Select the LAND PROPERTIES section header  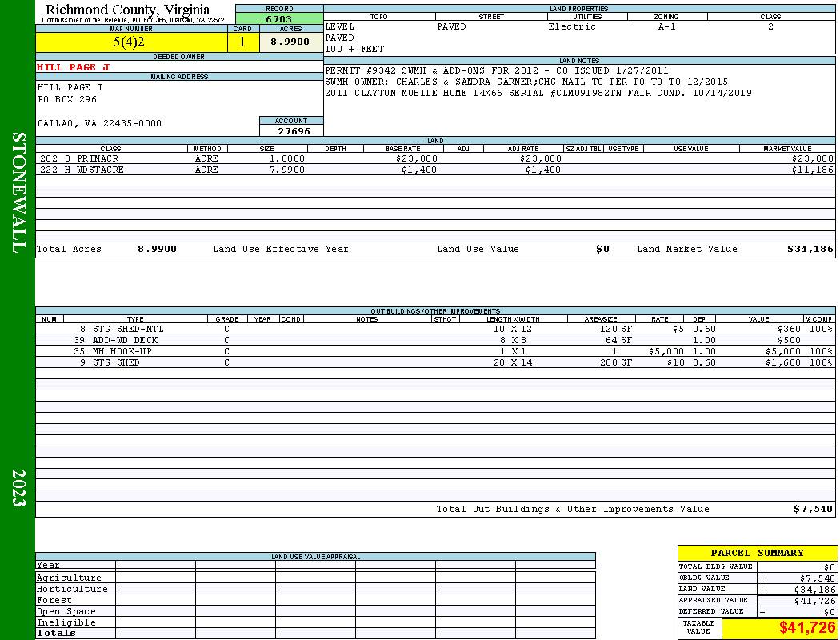[x=579, y=9]
